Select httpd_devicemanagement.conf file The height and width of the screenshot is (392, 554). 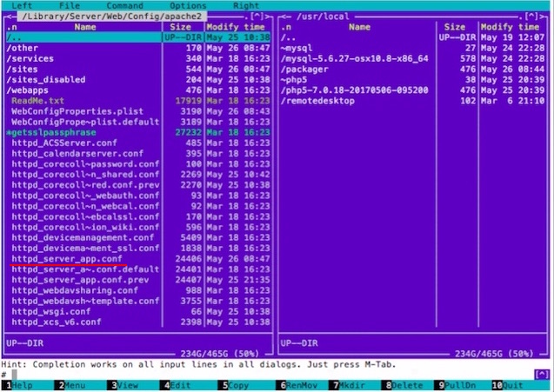tap(138, 237)
